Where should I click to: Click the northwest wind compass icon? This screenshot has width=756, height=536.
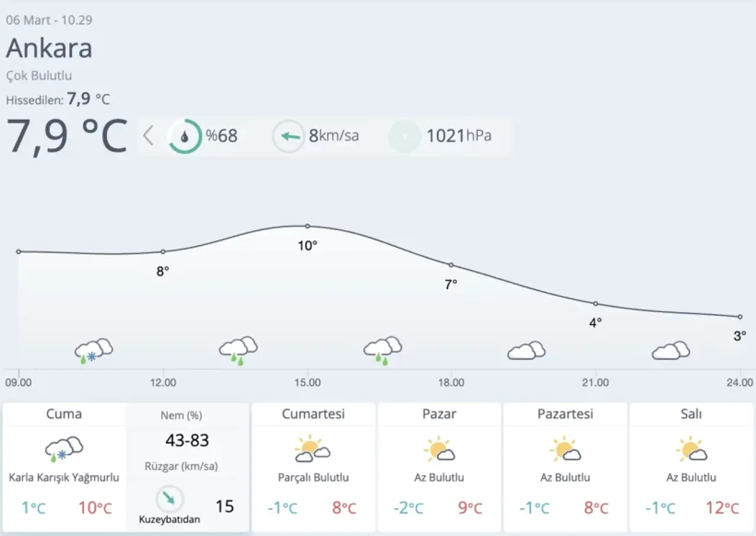click(170, 499)
